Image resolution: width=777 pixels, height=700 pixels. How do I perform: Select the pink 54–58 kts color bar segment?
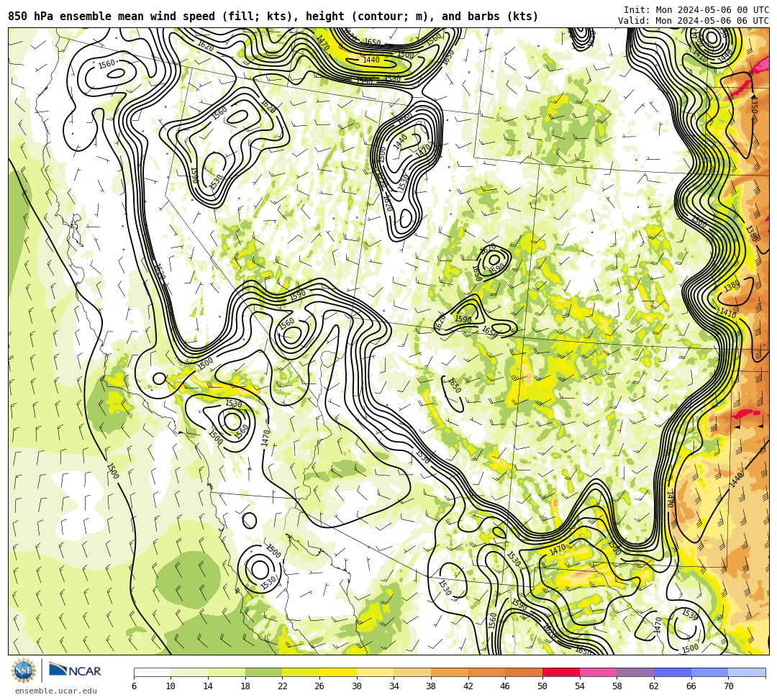[x=598, y=672]
